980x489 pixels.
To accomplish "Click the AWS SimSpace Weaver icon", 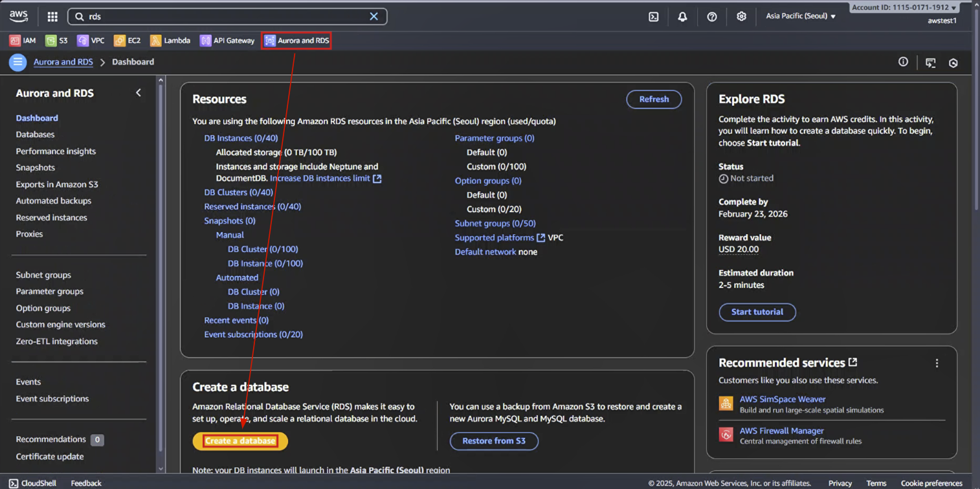I will pos(726,404).
